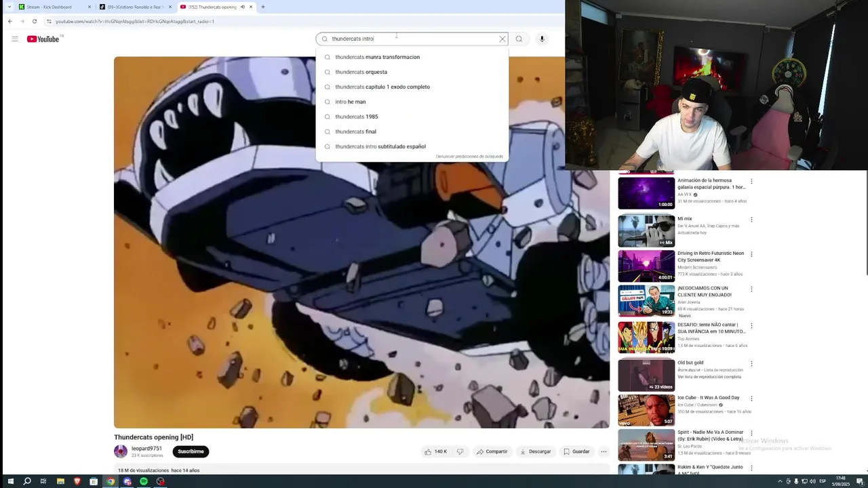Open more actions beside Guardar

tap(604, 451)
